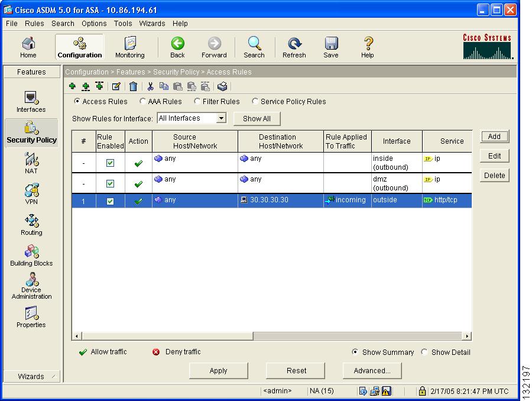Click the Delete button
532x401 pixels.
click(495, 176)
